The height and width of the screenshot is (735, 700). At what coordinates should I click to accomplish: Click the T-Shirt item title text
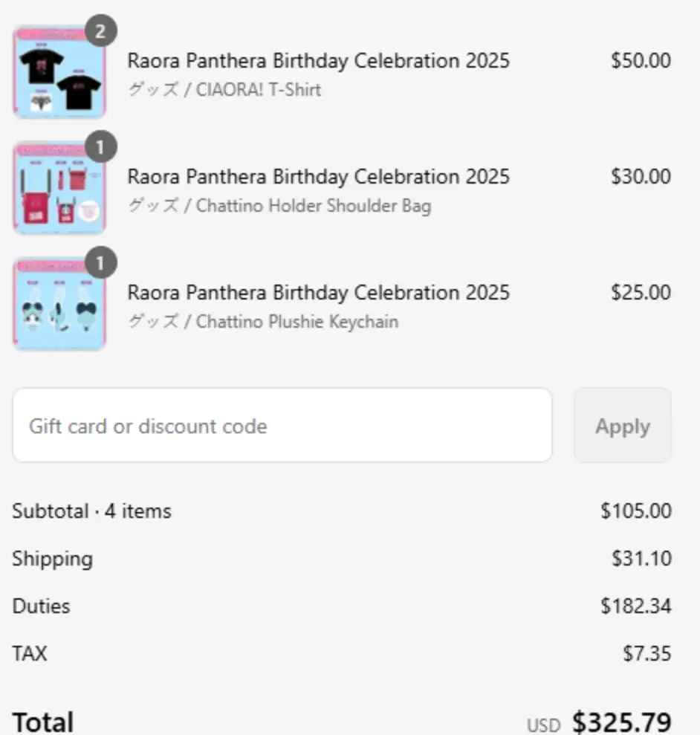click(318, 61)
